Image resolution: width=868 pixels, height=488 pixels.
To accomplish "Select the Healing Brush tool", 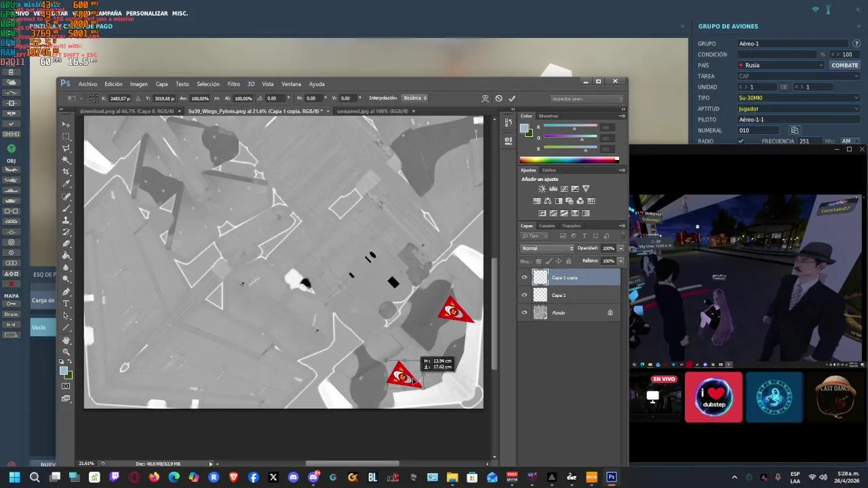I will click(x=66, y=197).
